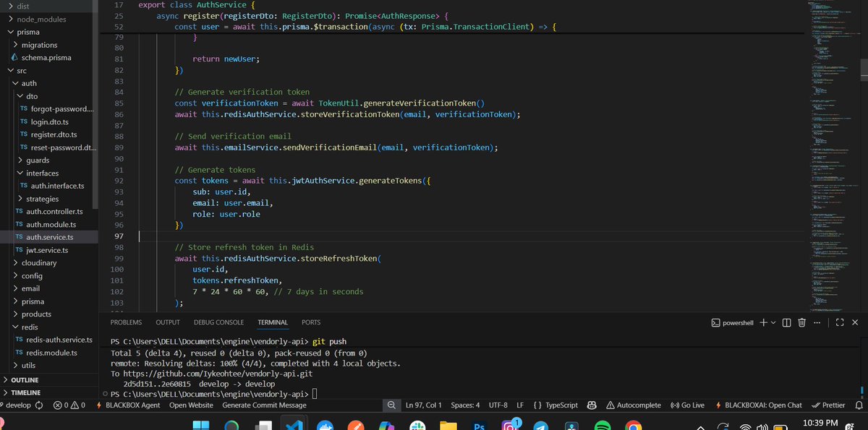The height and width of the screenshot is (430, 868).
Task: Open errors and warnings count in status bar
Action: click(x=69, y=405)
